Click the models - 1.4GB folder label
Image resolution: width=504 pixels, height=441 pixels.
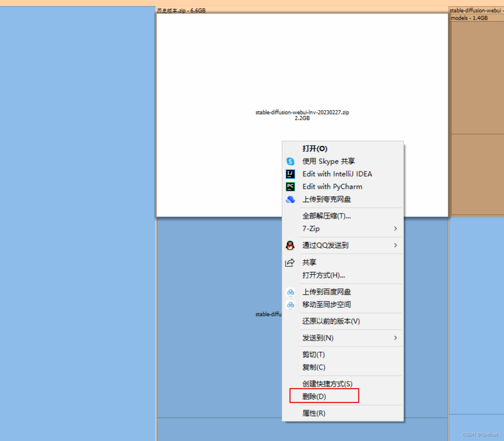[469, 18]
